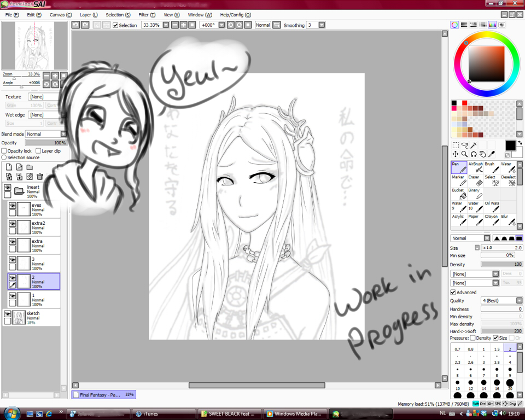
Task: Enable the Opacity lock checkbox
Action: click(4, 151)
